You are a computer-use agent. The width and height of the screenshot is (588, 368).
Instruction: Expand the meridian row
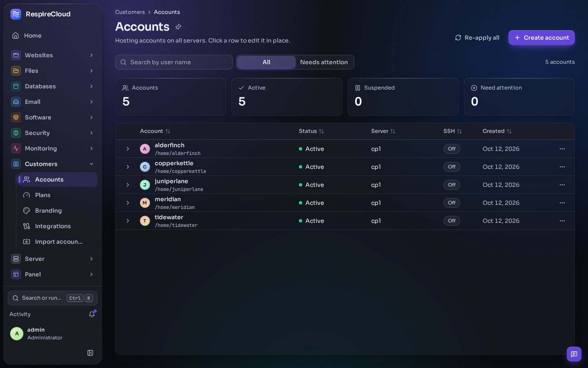click(x=128, y=203)
